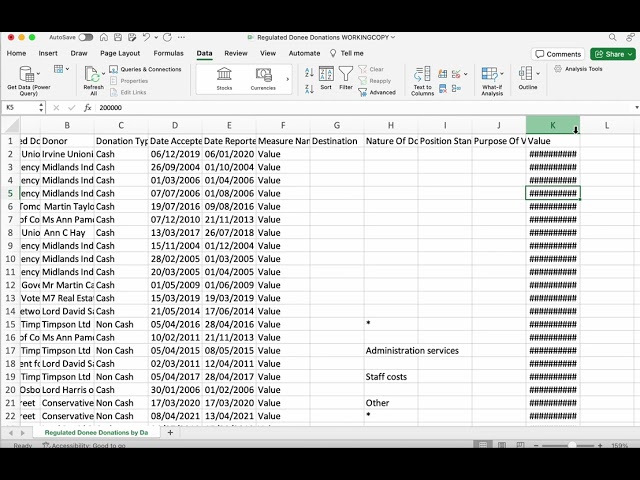
Task: Expand the formula bar chevron
Action: tap(636, 108)
